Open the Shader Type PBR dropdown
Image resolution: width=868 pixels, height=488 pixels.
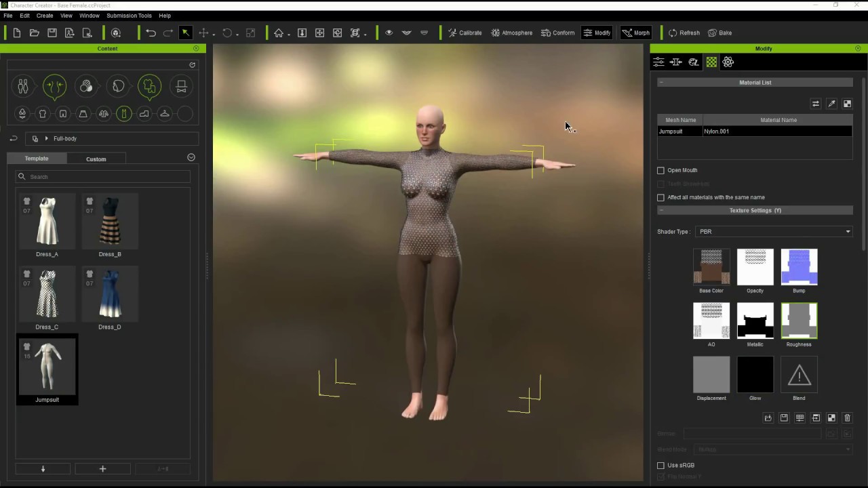click(x=774, y=232)
